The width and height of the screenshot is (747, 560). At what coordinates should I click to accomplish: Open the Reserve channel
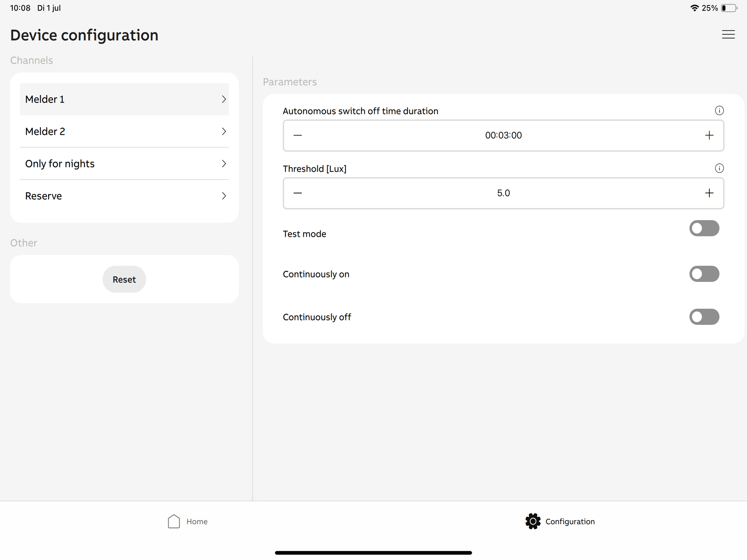pyautogui.click(x=124, y=196)
